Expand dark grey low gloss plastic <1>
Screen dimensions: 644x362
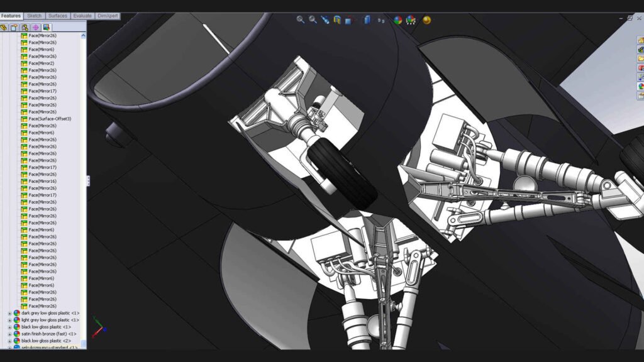coord(9,313)
